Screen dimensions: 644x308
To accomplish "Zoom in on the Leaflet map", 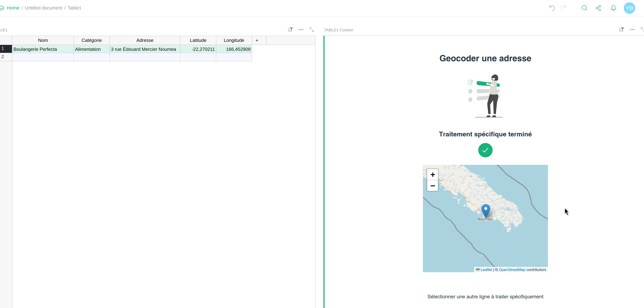I will coord(433,175).
